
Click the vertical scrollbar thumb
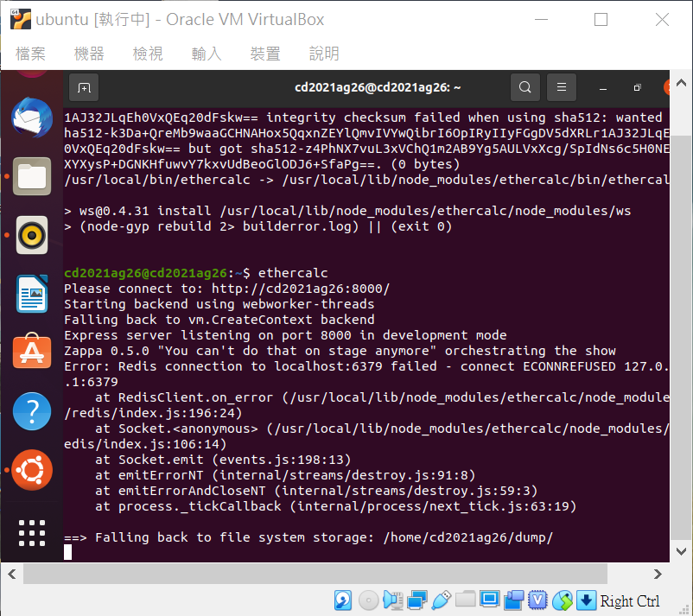[x=681, y=338]
